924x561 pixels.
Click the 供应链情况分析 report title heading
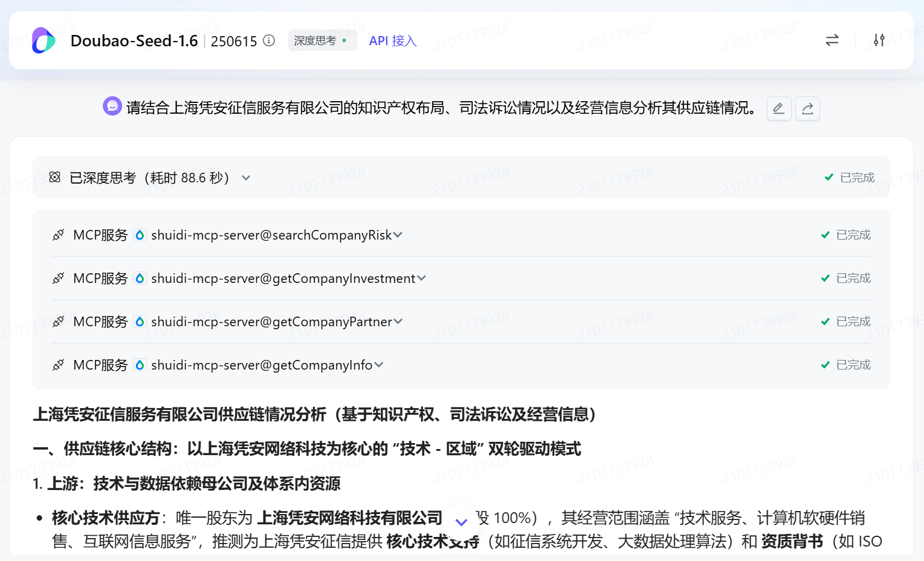(x=315, y=414)
